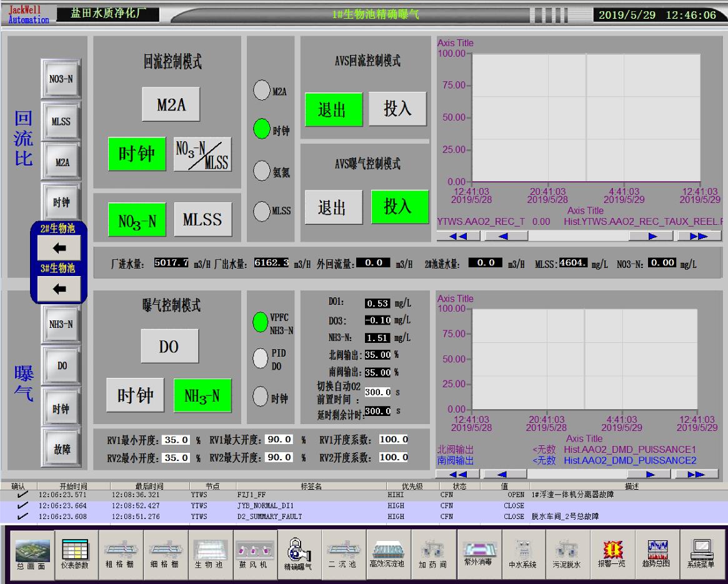The width and height of the screenshot is (728, 584).
Task: Rewind upper trend chart fast backward
Action: point(458,236)
